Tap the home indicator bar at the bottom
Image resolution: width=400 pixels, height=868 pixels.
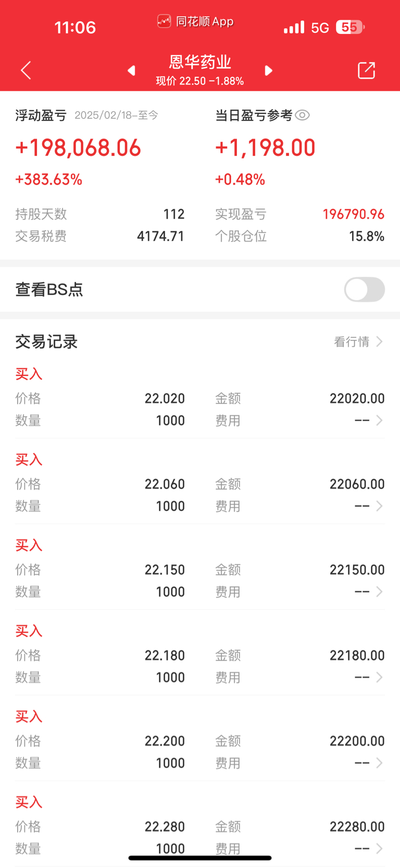click(200, 858)
